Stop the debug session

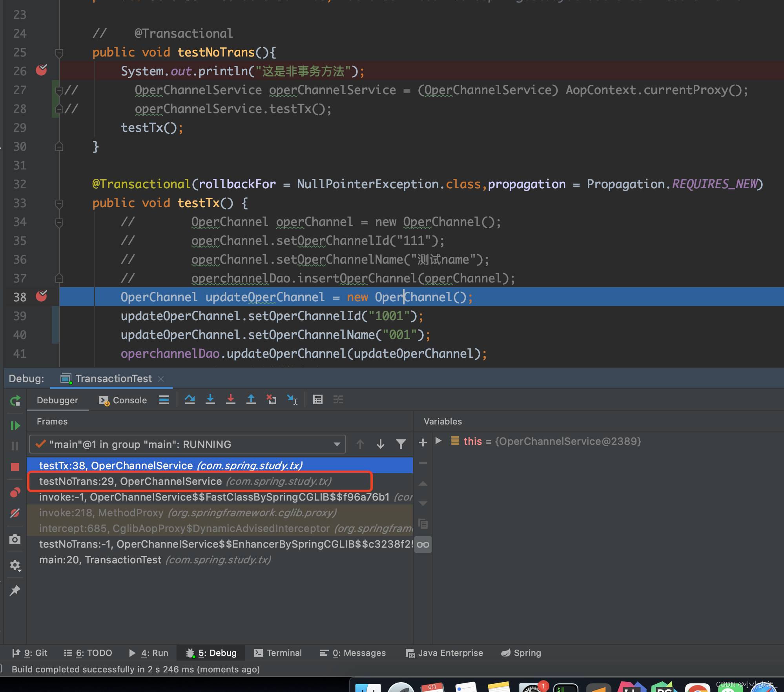15,466
